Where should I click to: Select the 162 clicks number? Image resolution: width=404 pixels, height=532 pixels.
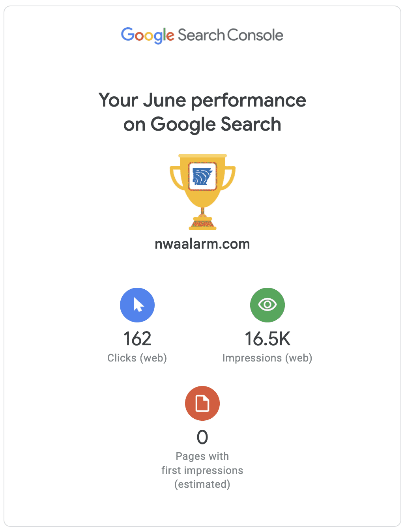(137, 339)
